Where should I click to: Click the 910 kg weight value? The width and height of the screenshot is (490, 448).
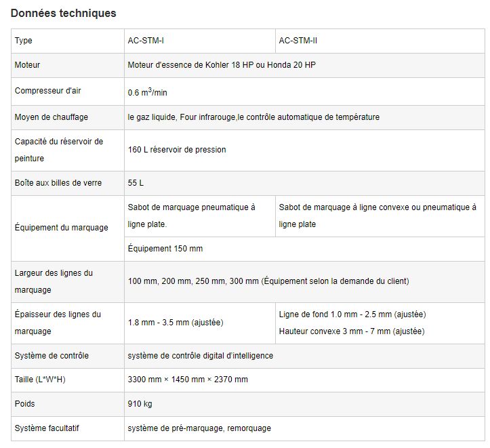click(140, 404)
